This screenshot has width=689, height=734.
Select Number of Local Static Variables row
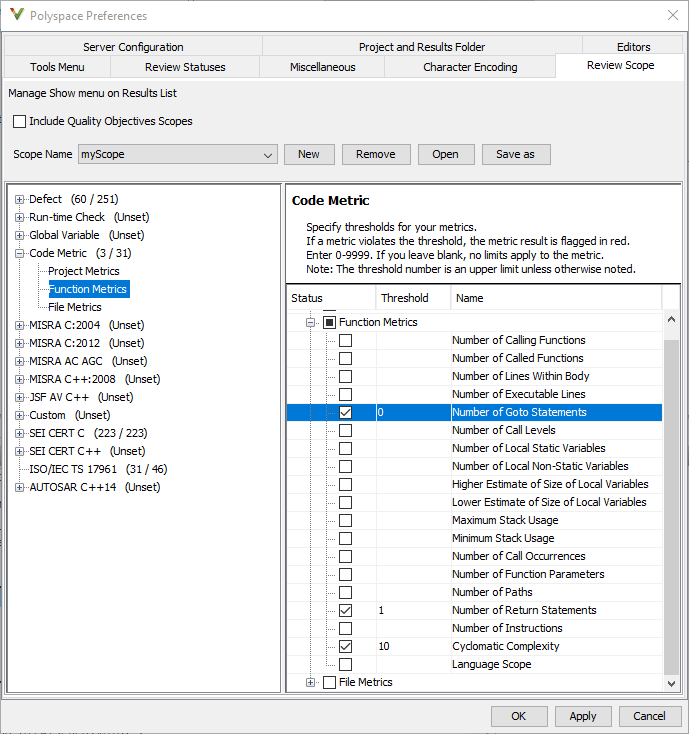click(475, 448)
